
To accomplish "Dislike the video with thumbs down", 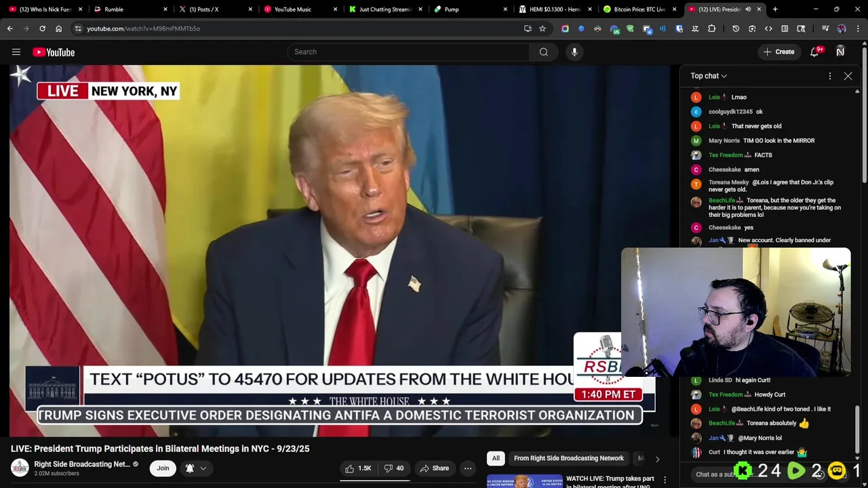I will tap(394, 468).
